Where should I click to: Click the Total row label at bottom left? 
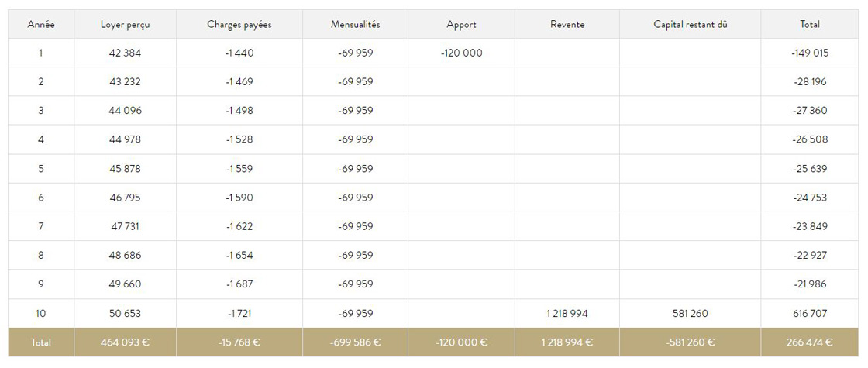click(41, 342)
